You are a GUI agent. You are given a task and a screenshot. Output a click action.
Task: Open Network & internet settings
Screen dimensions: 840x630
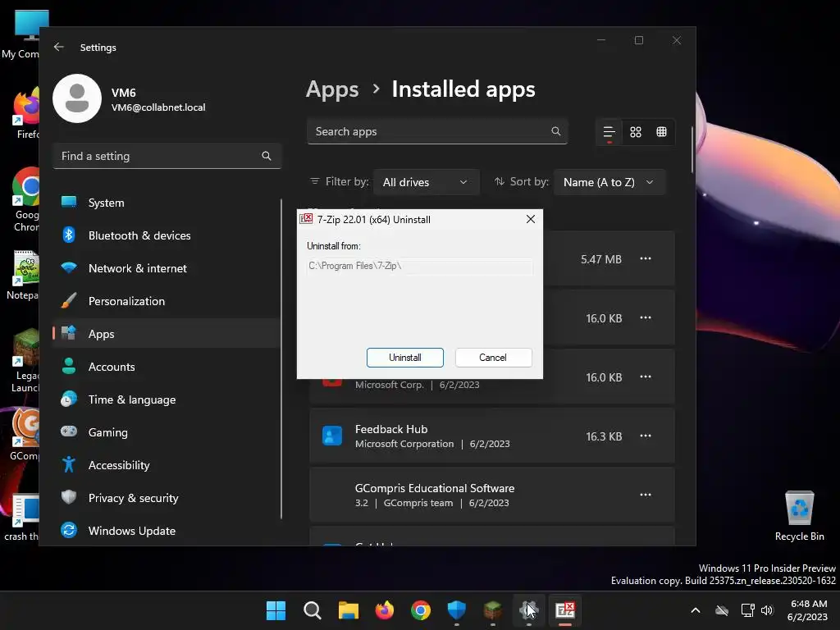coord(167,268)
